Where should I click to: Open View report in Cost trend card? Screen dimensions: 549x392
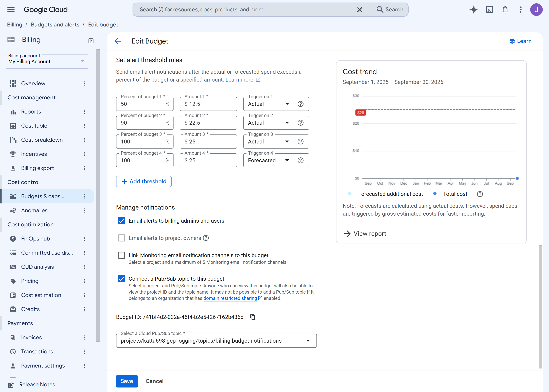coord(365,234)
